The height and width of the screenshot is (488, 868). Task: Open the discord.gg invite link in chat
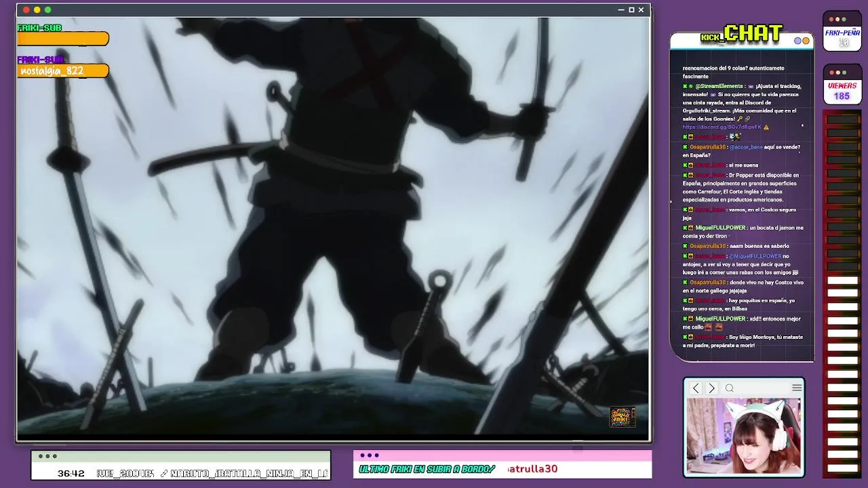click(722, 127)
